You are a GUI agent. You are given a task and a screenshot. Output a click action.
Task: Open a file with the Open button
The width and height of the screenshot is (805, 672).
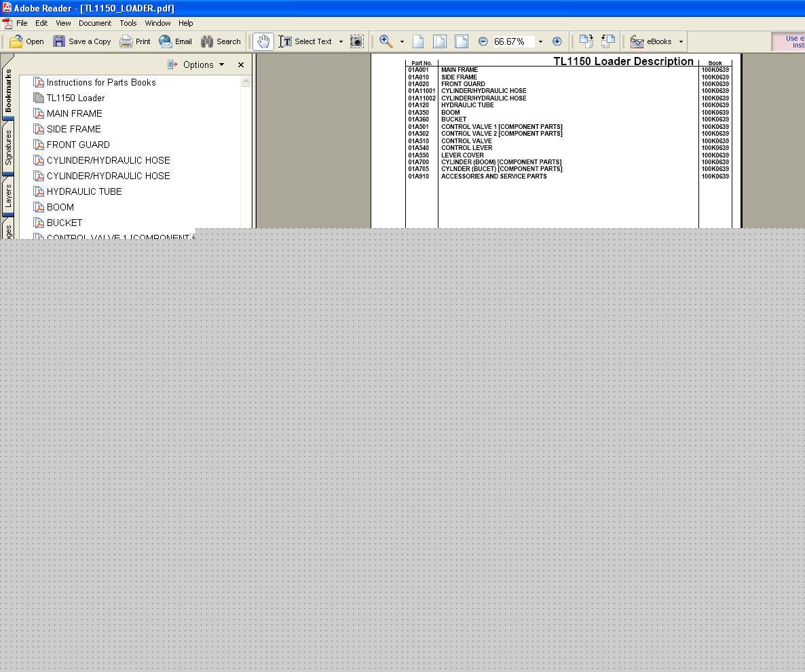click(26, 41)
